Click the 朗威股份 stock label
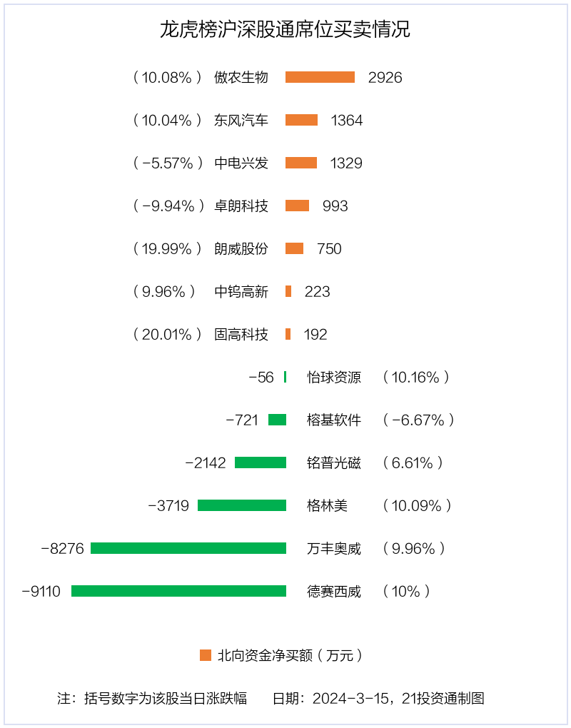 (x=241, y=248)
